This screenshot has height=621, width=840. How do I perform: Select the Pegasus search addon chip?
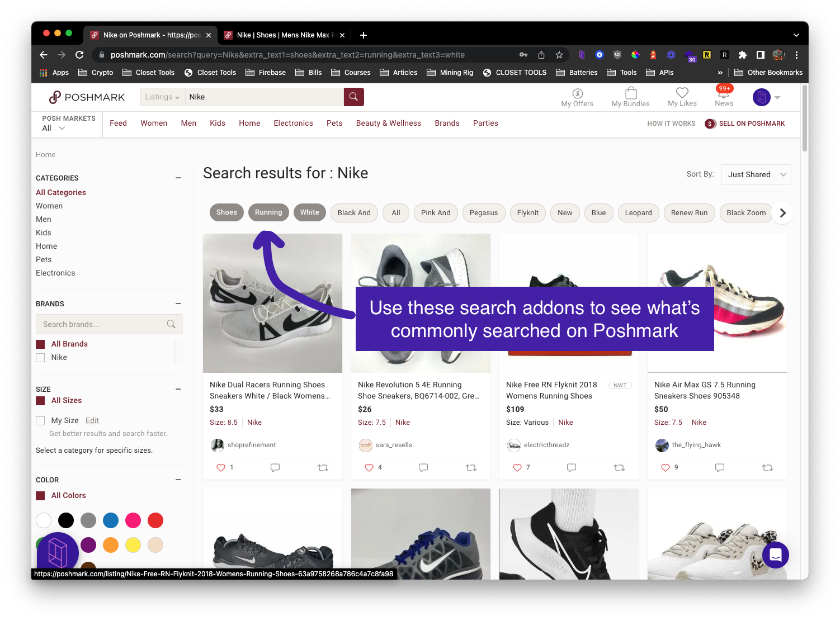(x=484, y=213)
